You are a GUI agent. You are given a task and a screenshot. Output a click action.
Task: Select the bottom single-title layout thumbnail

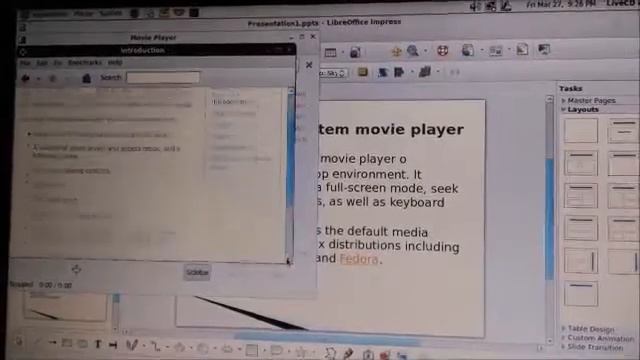580,293
